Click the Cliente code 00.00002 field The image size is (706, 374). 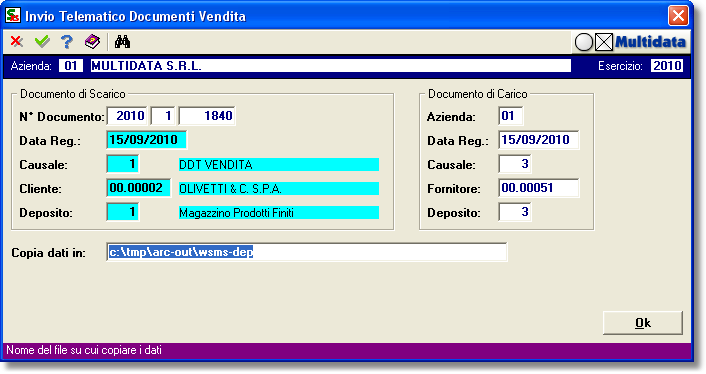139,188
